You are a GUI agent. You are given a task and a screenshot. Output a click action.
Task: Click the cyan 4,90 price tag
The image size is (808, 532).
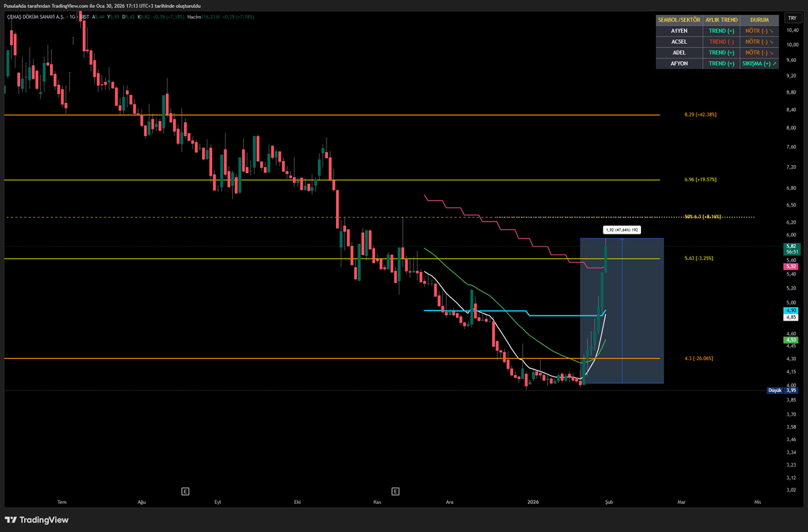pyautogui.click(x=790, y=310)
